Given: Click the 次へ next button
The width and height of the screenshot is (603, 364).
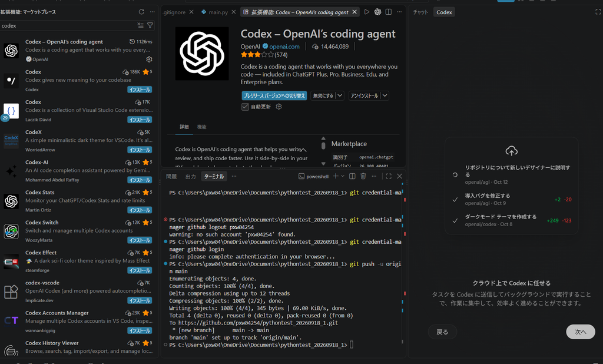Looking at the screenshot, I should [x=580, y=332].
